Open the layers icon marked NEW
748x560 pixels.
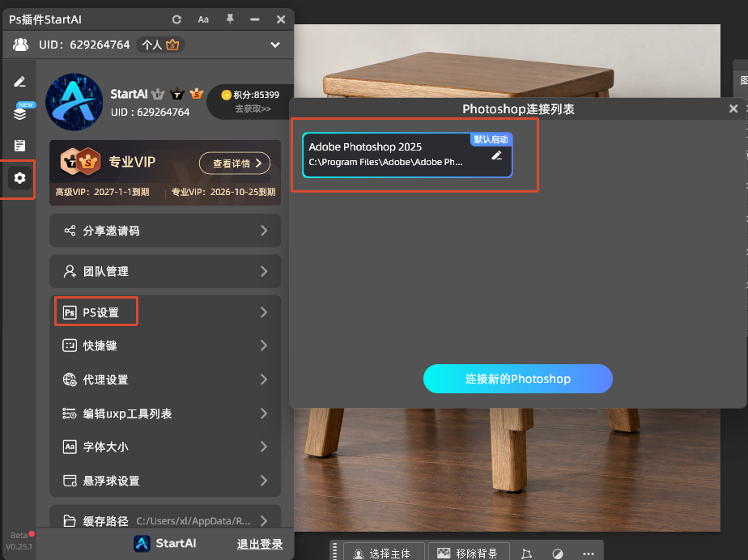(x=20, y=113)
